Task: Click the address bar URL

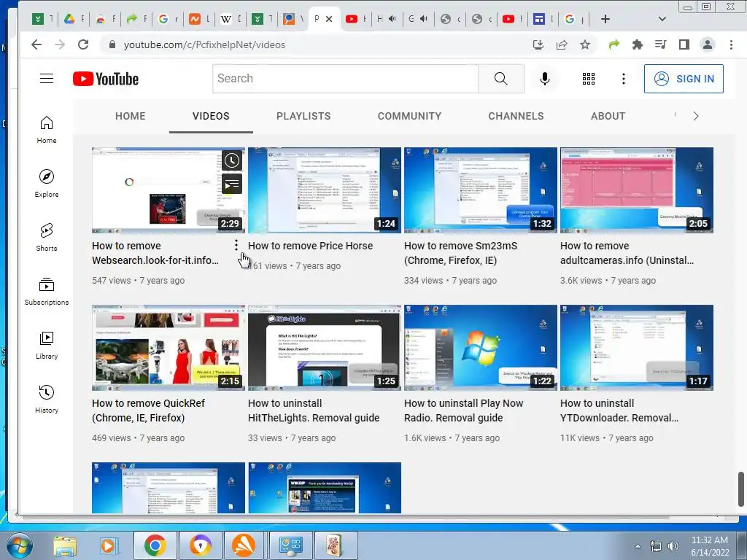Action: [204, 44]
